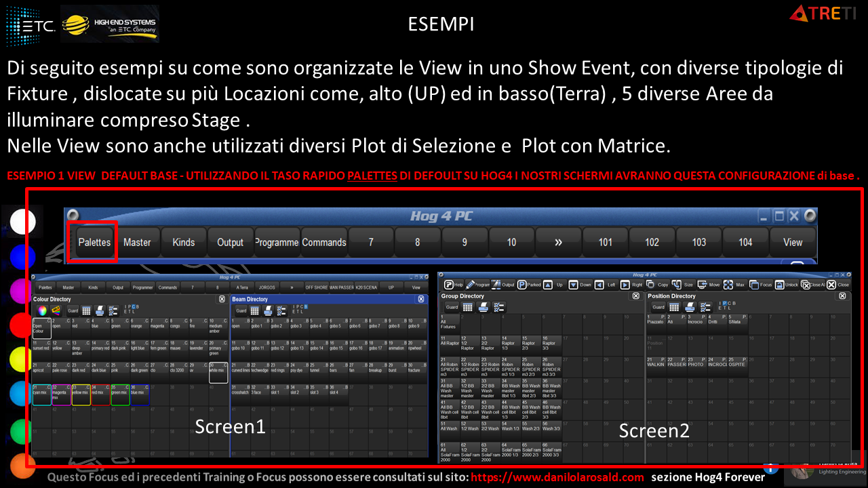Select view 101 in the large toolbar
The height and width of the screenshot is (488, 868).
pos(606,242)
